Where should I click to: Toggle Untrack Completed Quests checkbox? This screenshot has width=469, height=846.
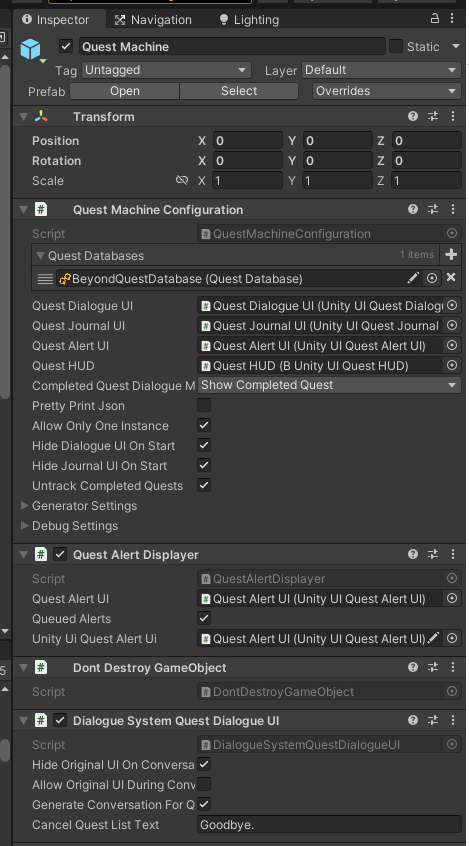pos(204,485)
